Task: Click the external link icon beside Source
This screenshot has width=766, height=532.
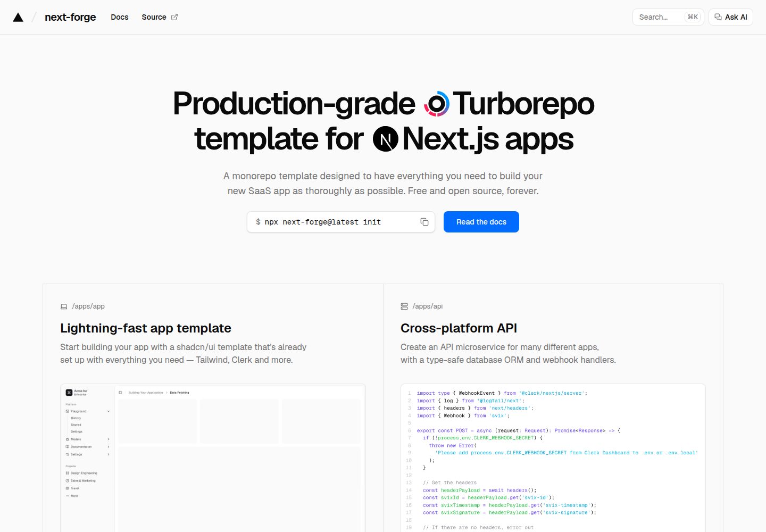Action: click(174, 17)
